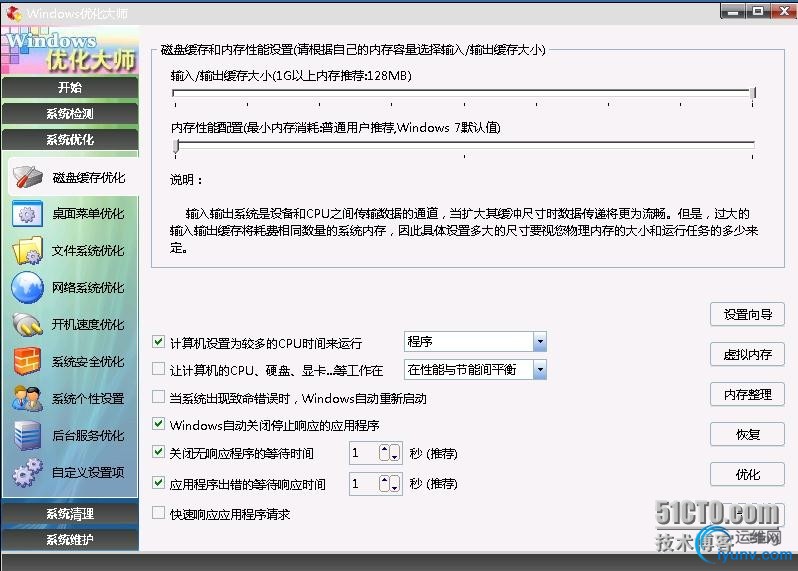
Task: Select 桌面菜单优化 label in sidebar
Action: pyautogui.click(x=89, y=214)
